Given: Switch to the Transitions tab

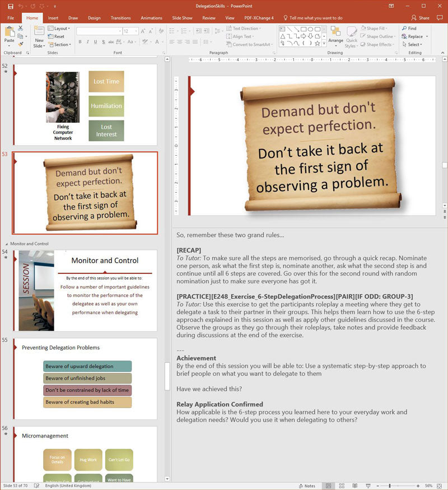Looking at the screenshot, I should 120,18.
